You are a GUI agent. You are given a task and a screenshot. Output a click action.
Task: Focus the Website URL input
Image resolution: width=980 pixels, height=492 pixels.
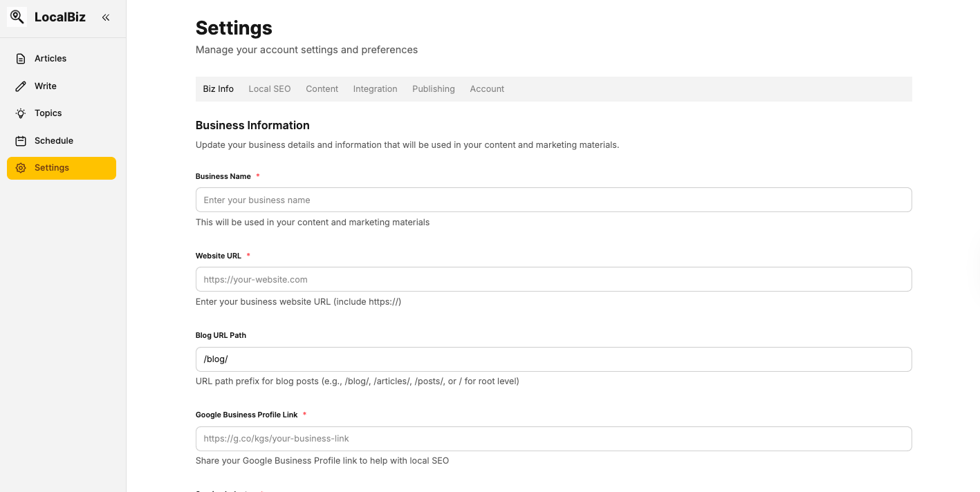tap(553, 279)
